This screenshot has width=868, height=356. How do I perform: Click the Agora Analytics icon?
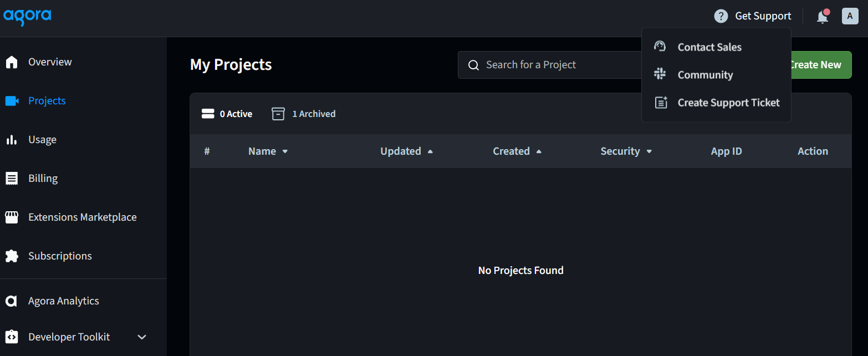(11, 301)
